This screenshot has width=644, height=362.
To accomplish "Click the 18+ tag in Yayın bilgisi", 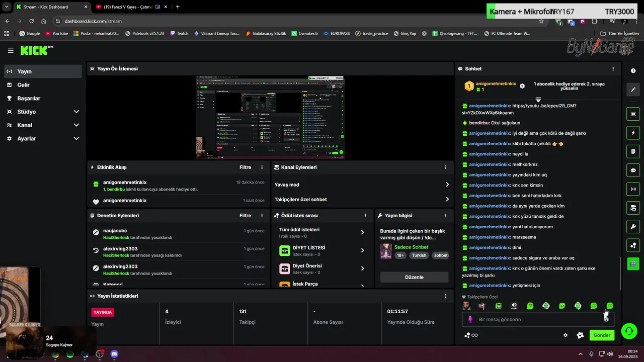I will click(400, 255).
